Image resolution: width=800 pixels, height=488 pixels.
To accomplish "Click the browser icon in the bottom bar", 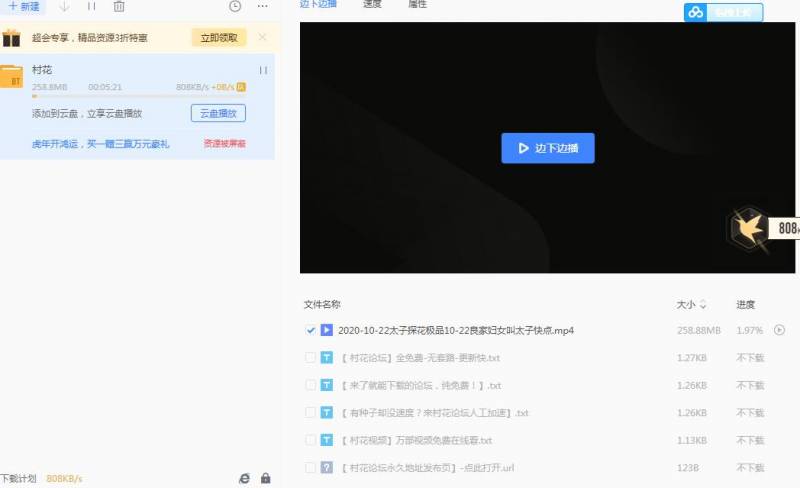I will [x=244, y=478].
